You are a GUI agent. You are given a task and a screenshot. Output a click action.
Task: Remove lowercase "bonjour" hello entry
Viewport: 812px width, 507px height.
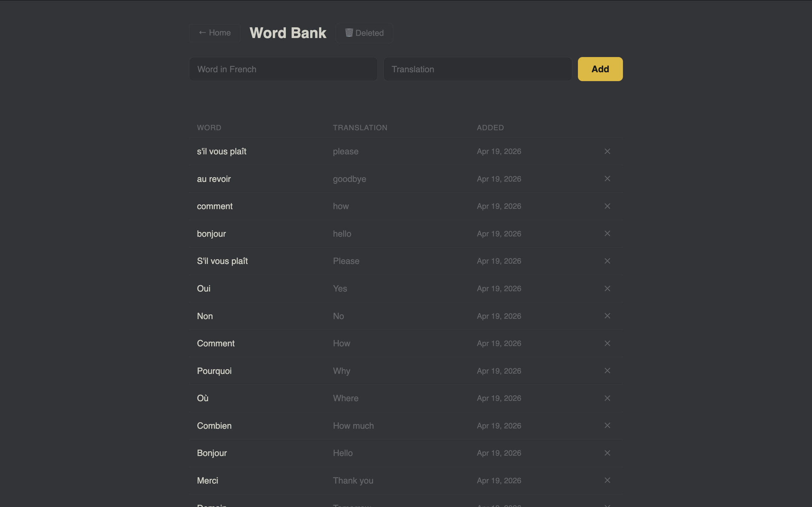[x=607, y=234]
